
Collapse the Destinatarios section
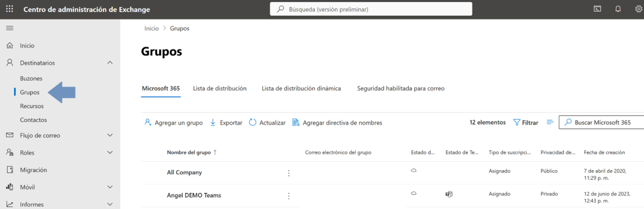tap(110, 63)
